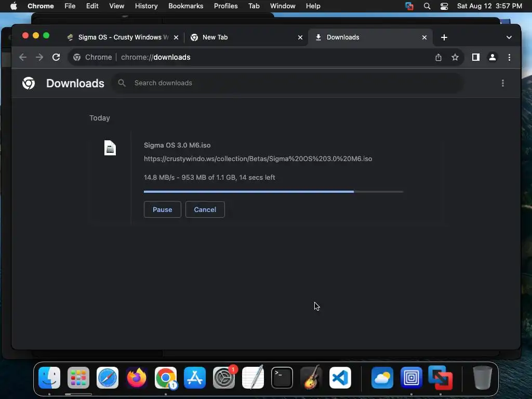
Task: Open Spotlight search in menu bar
Action: (427, 6)
